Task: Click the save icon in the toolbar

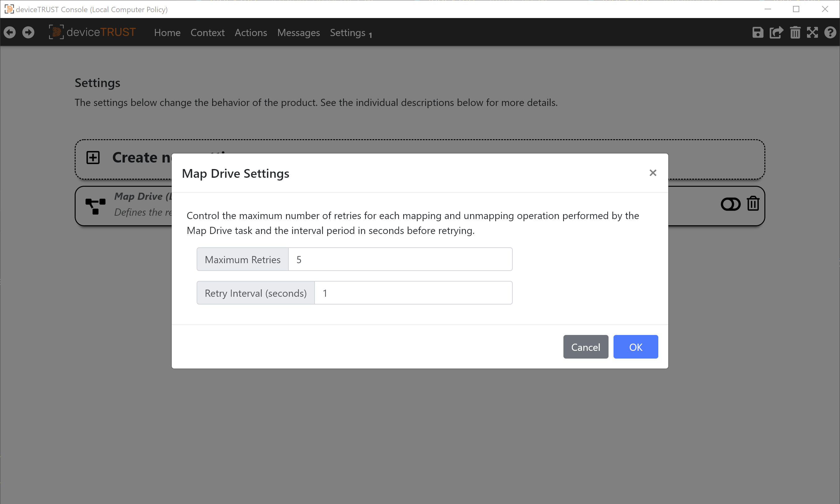Action: [758, 32]
